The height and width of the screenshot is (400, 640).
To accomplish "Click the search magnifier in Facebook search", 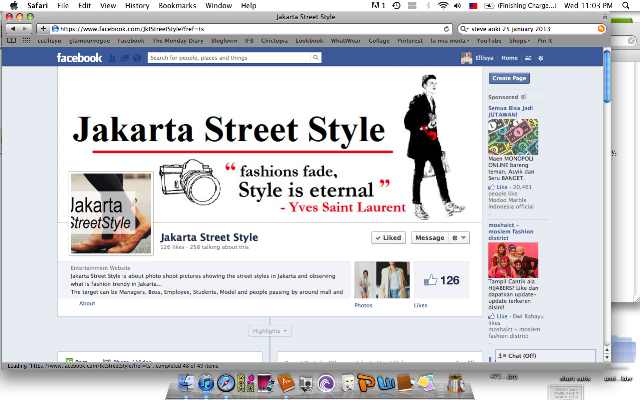I will tap(316, 58).
